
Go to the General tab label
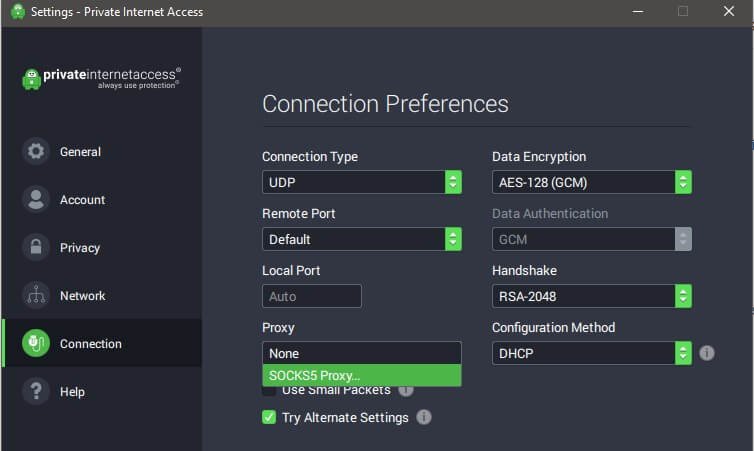click(x=80, y=152)
